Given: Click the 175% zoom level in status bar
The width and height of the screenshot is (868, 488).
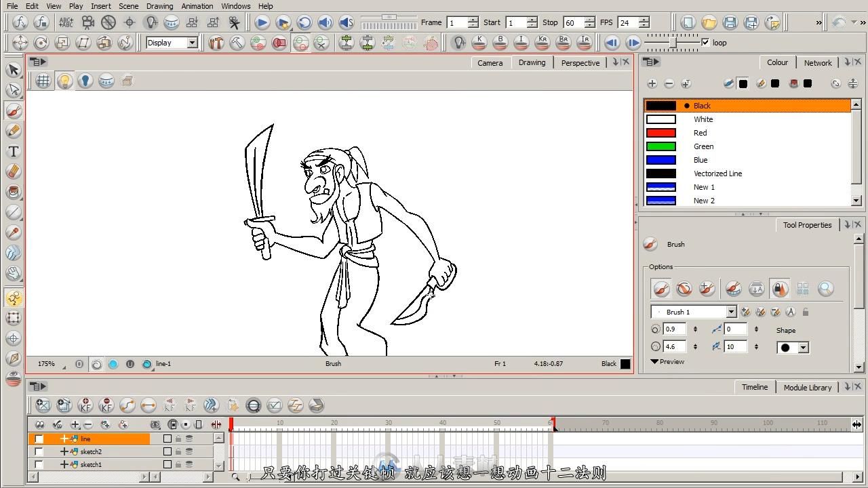Looking at the screenshot, I should click(x=46, y=364).
